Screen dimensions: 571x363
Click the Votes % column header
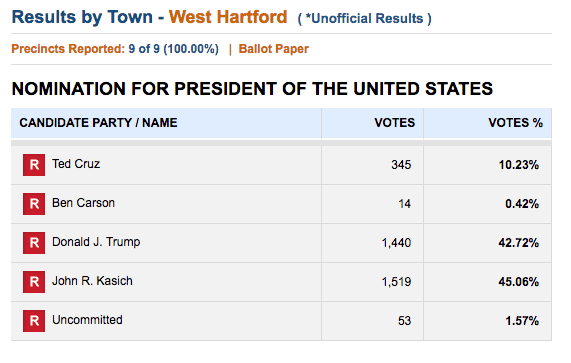(x=515, y=123)
